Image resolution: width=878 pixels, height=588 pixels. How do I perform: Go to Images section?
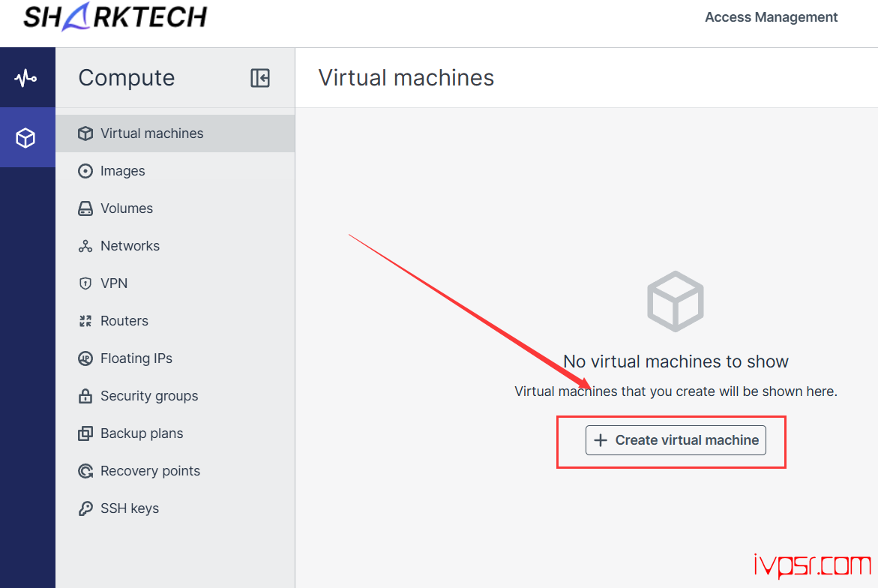click(x=123, y=171)
